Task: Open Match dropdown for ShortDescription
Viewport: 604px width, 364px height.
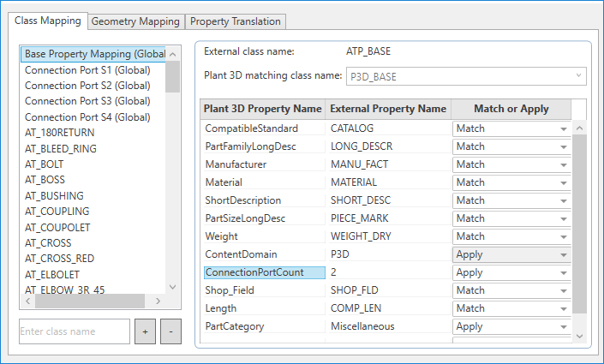Action: [511, 200]
